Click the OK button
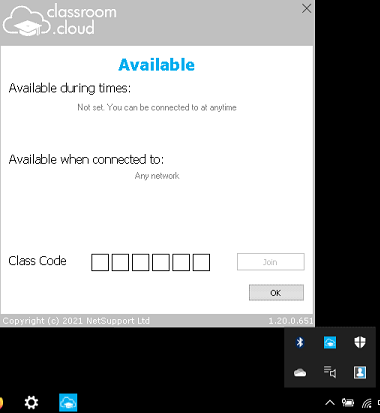 [276, 293]
